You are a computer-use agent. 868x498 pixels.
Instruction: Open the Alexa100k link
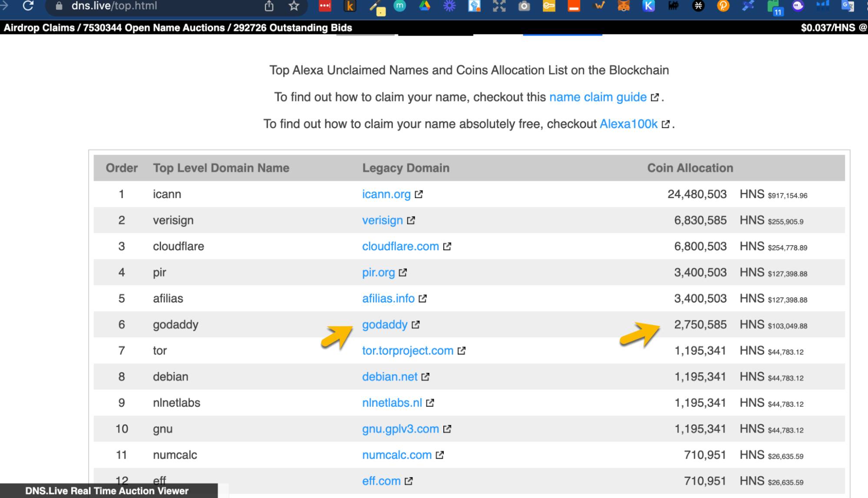click(x=628, y=124)
